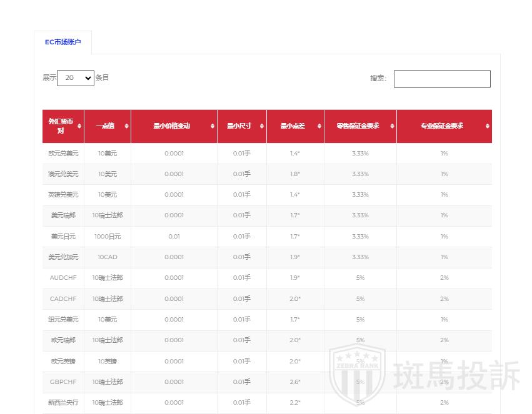Click the 1% professional margin in 纽元兑美元 row

point(444,320)
